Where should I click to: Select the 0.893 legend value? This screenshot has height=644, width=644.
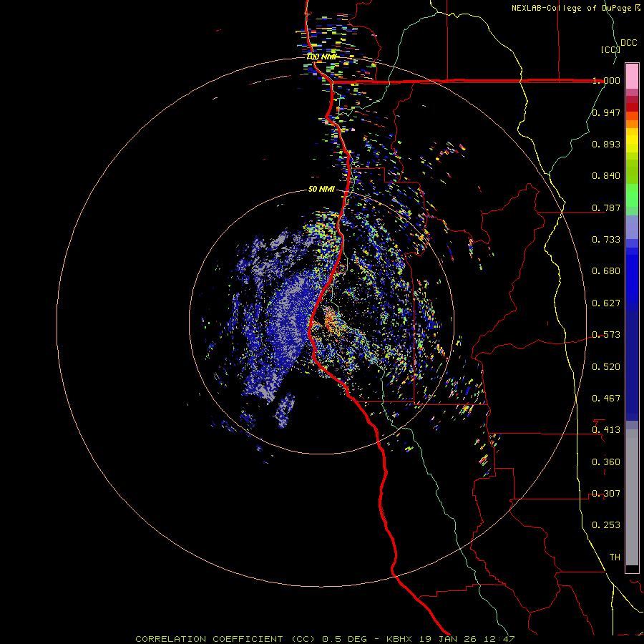[x=606, y=144]
